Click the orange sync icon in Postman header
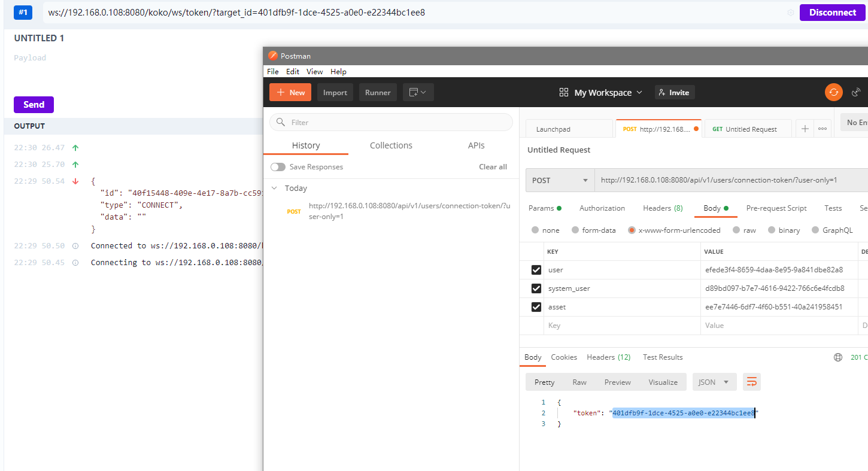The image size is (868, 471). click(x=833, y=92)
